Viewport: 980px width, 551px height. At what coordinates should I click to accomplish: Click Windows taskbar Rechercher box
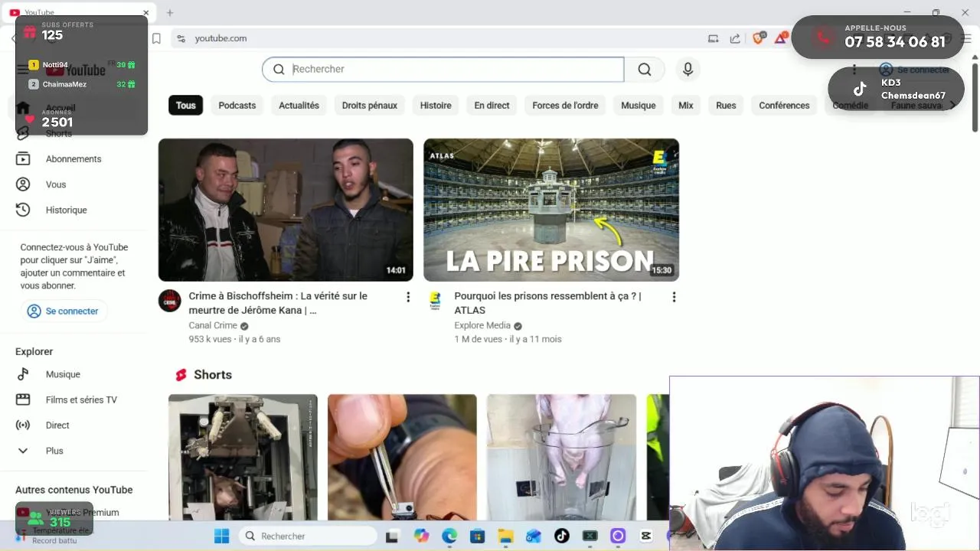306,536
